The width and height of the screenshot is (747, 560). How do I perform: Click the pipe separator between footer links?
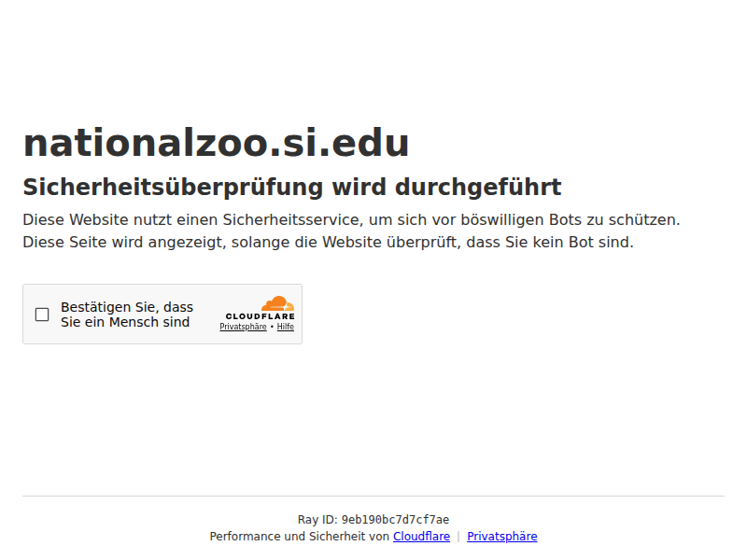(x=458, y=537)
